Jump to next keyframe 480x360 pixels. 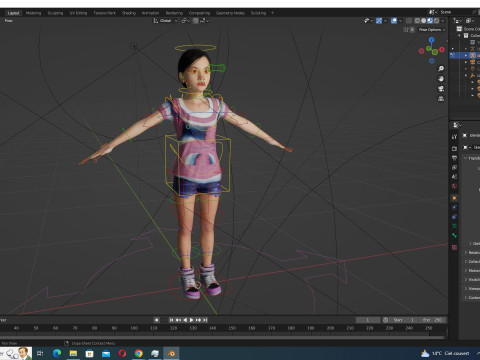coord(198,320)
